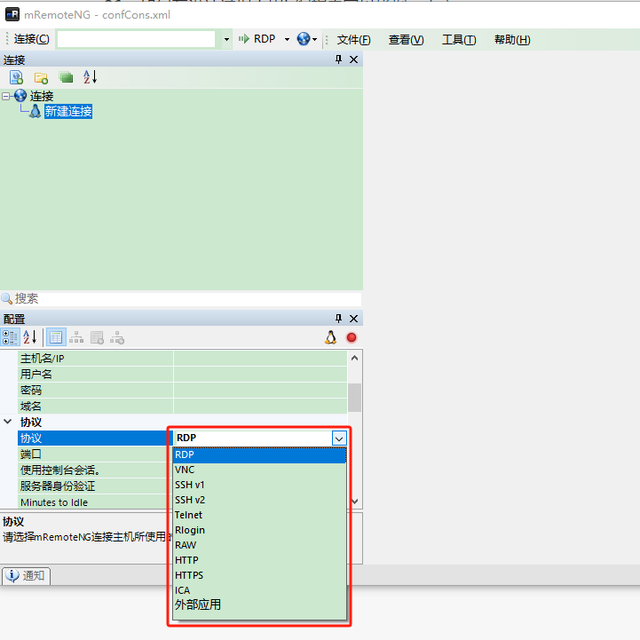The width and height of the screenshot is (640, 640).
Task: Click the config grid scrollbar thumb
Action: tap(355, 398)
